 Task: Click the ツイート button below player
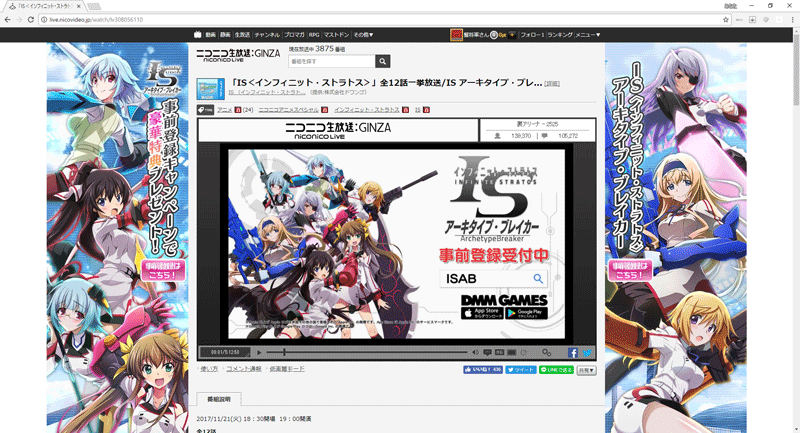[x=520, y=370]
